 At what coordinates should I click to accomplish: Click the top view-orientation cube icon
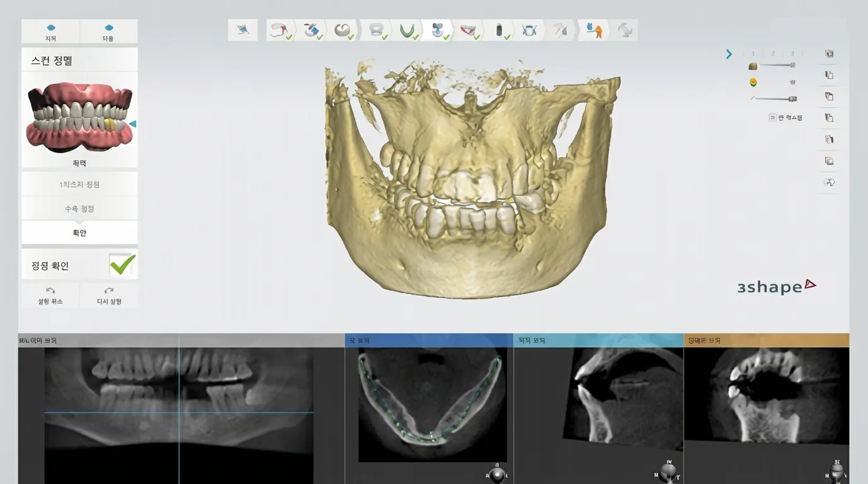point(829,54)
